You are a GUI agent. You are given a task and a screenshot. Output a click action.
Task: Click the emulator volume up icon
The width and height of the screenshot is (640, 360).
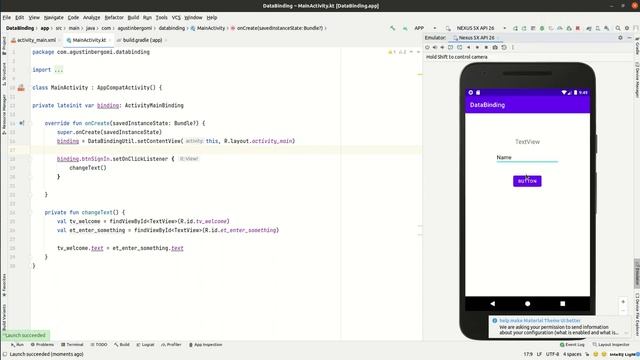pos(435,47)
